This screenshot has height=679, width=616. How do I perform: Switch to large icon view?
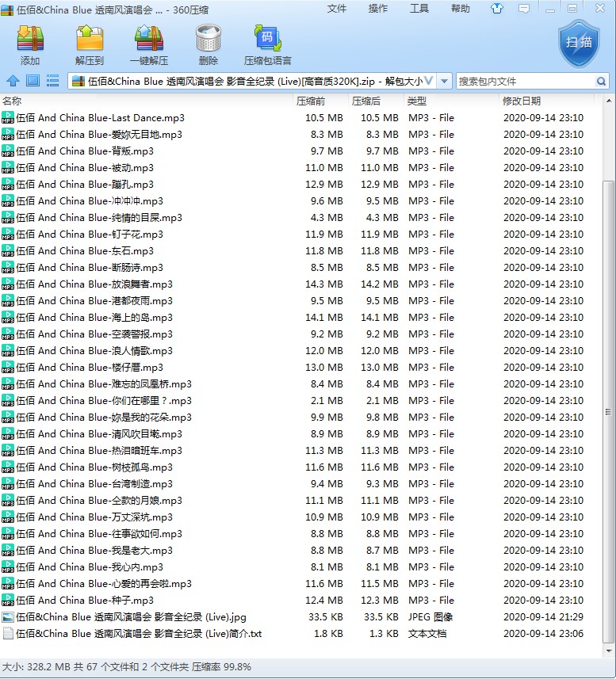[33, 81]
